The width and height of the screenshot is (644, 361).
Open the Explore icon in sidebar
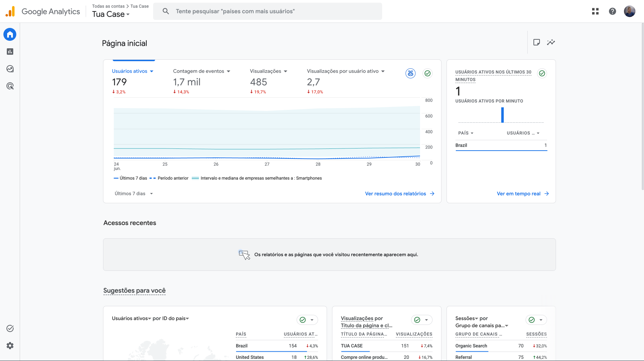tap(10, 69)
